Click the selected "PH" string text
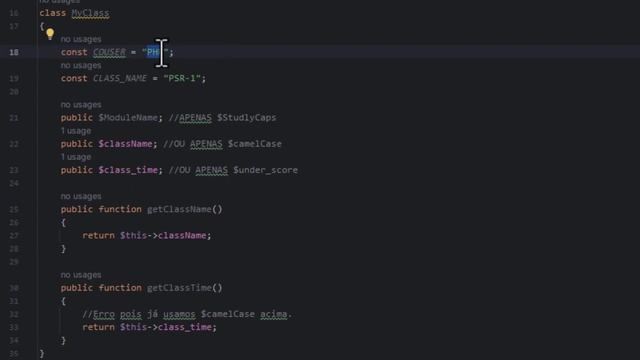The width and height of the screenshot is (640, 360). (153, 52)
